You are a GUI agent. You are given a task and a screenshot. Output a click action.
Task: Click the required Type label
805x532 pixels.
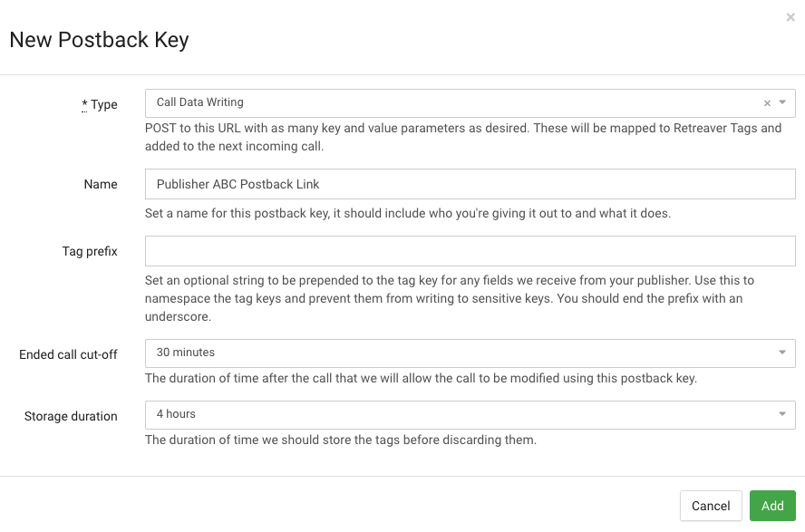(100, 105)
